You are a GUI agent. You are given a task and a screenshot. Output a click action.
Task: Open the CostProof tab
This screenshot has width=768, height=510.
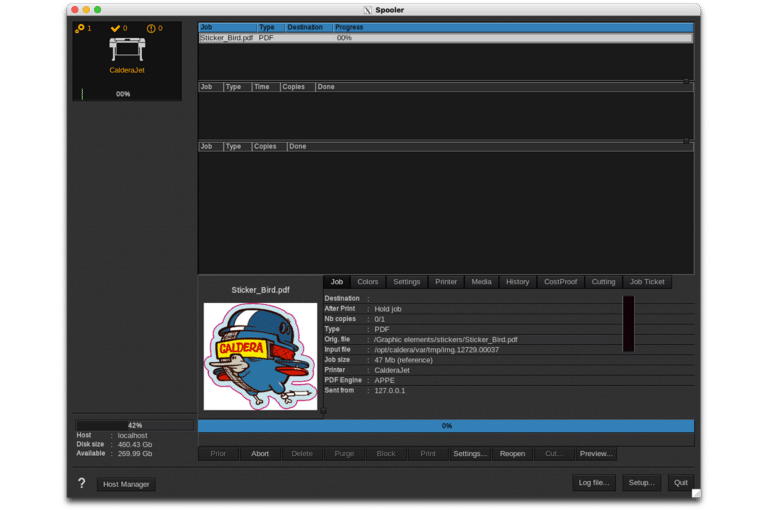pyautogui.click(x=560, y=282)
